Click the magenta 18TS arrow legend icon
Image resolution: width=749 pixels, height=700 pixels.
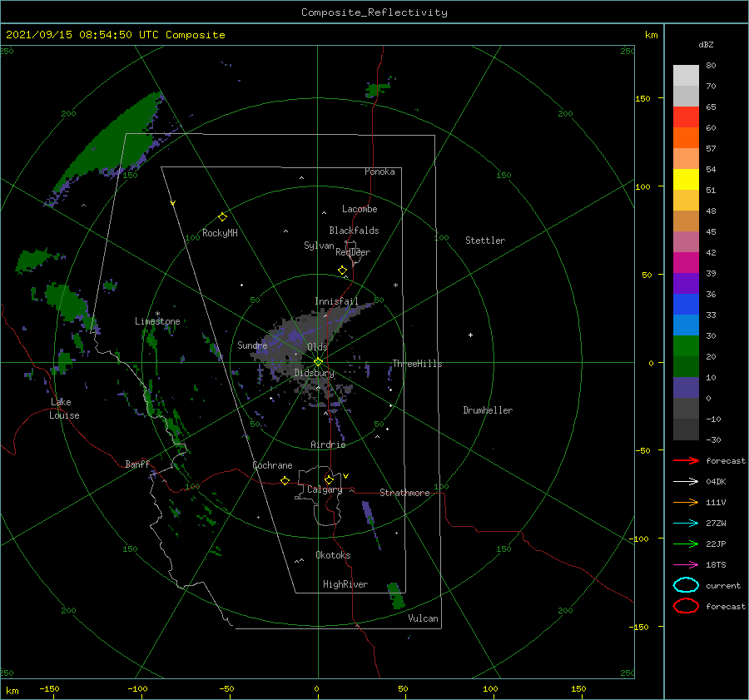click(x=686, y=565)
